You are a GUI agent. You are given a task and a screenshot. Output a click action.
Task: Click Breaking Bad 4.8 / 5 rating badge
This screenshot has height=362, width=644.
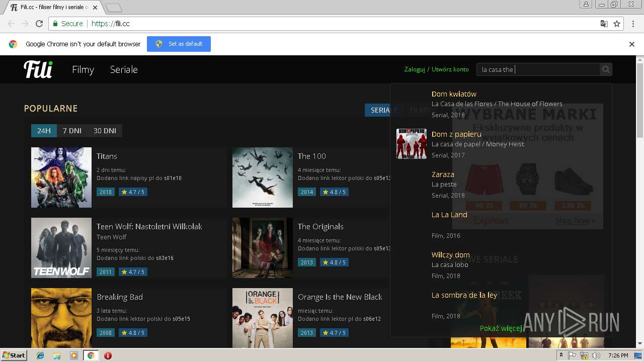tap(132, 333)
